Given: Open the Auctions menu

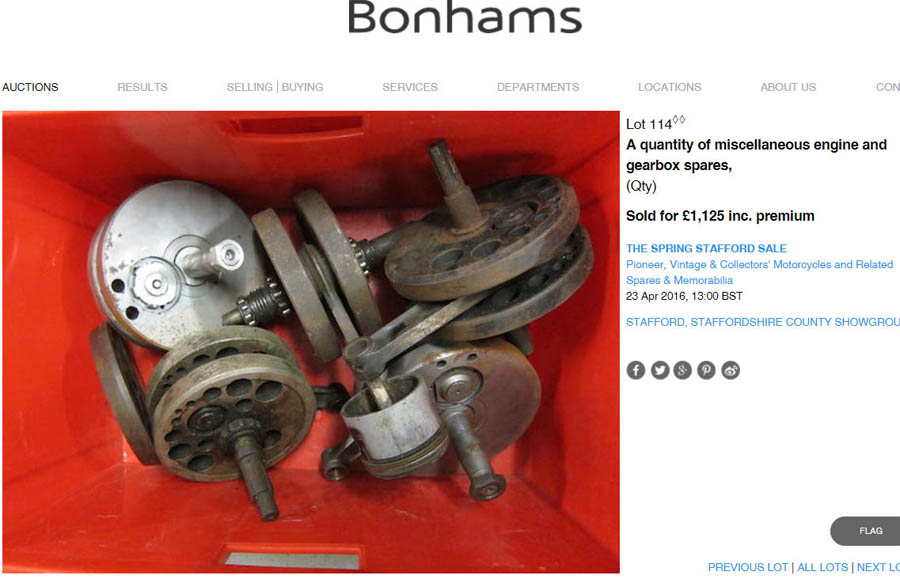Looking at the screenshot, I should pyautogui.click(x=30, y=87).
